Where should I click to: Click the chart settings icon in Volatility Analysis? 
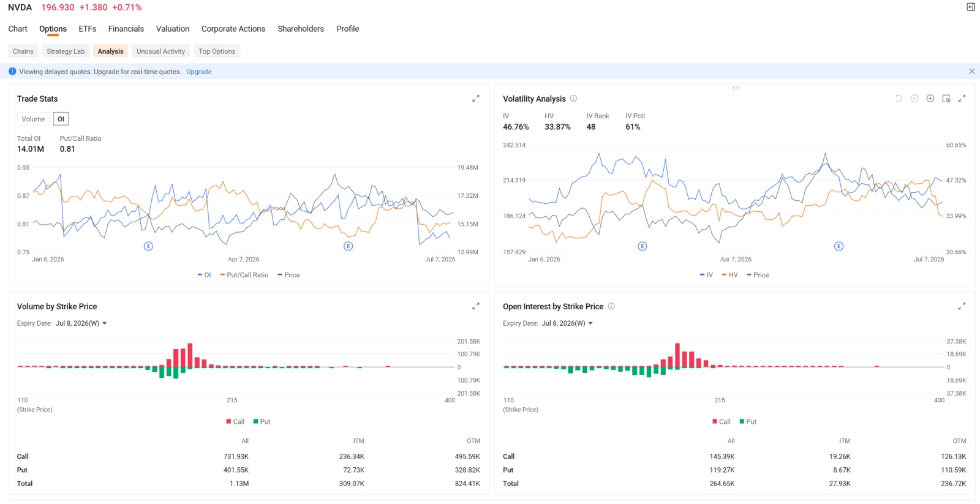[946, 99]
